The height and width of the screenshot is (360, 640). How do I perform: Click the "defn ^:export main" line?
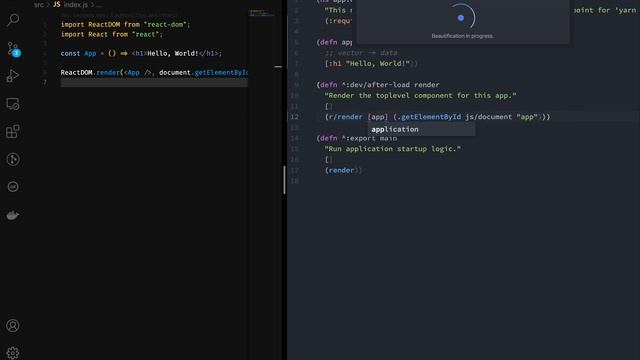pos(356,138)
